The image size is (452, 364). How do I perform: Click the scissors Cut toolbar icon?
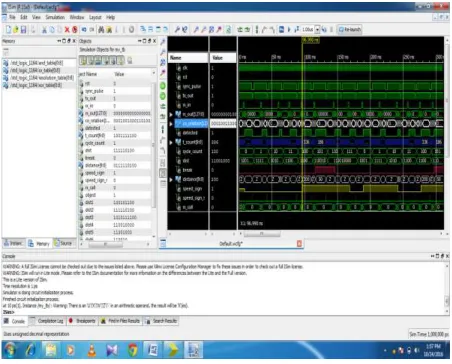click(44, 30)
